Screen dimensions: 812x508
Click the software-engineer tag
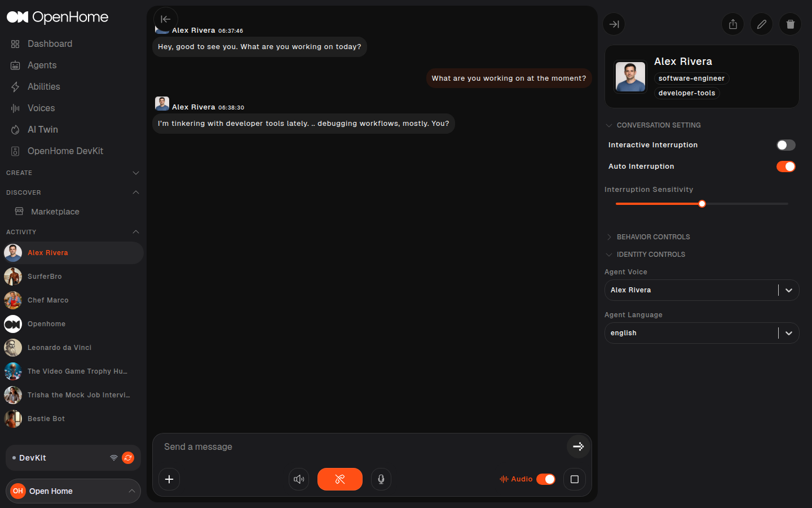(x=691, y=78)
